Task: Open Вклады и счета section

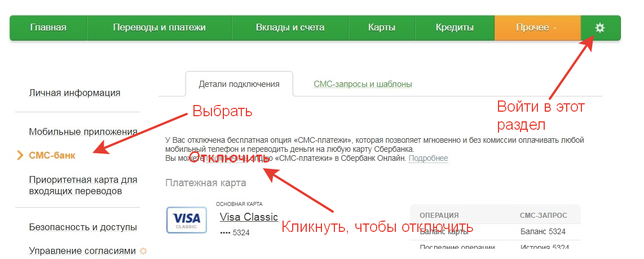Action: click(x=290, y=28)
